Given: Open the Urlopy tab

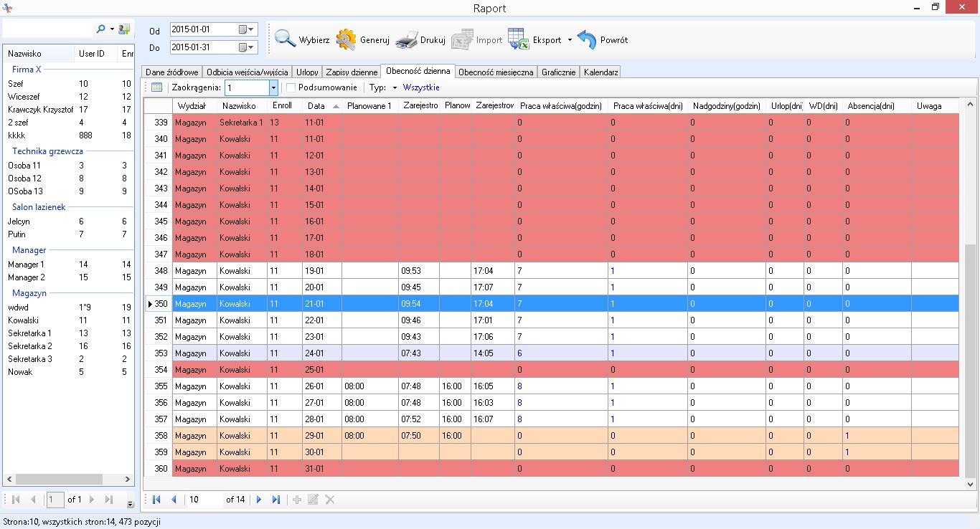Looking at the screenshot, I should [307, 72].
